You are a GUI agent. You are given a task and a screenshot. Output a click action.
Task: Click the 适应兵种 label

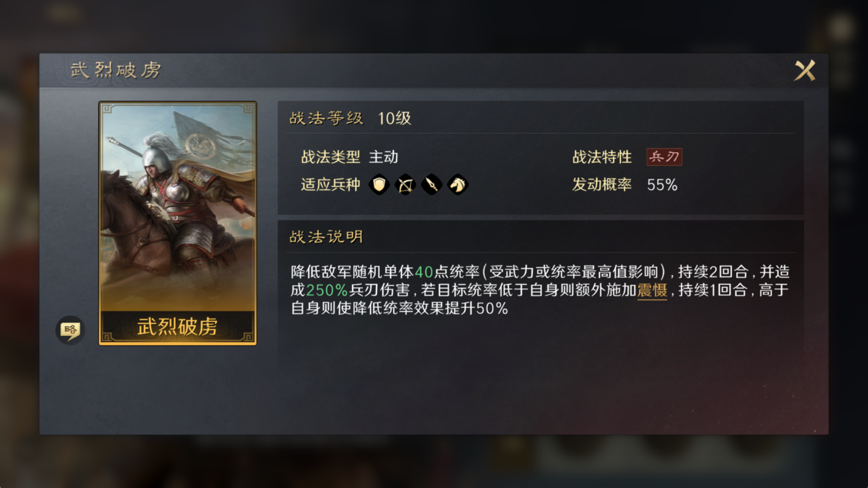(x=330, y=185)
